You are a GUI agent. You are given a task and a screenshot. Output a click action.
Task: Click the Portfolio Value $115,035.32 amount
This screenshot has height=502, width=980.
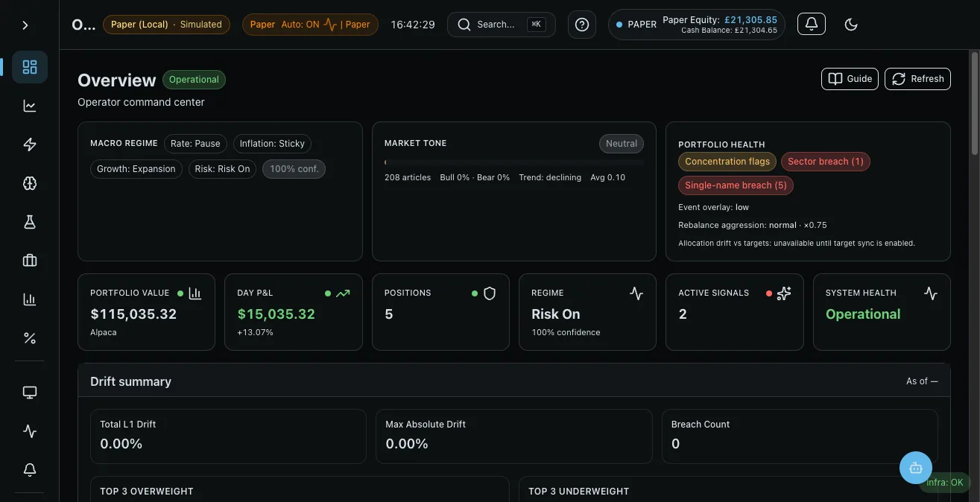133,314
